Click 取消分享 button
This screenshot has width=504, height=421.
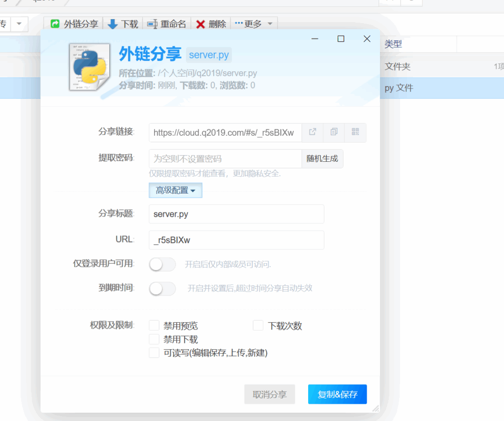269,394
